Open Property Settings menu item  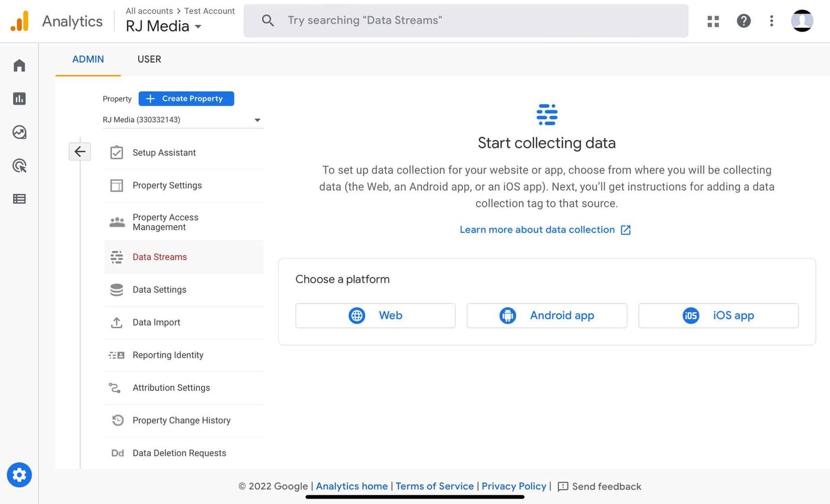tap(184, 186)
